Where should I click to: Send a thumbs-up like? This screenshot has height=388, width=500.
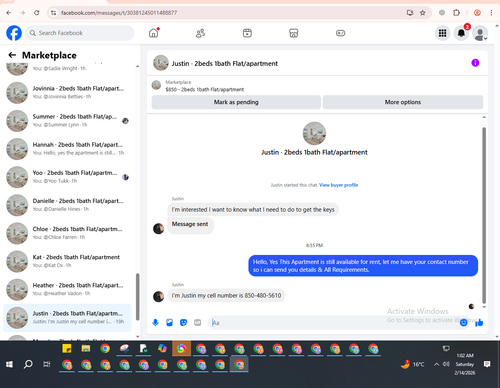479,322
